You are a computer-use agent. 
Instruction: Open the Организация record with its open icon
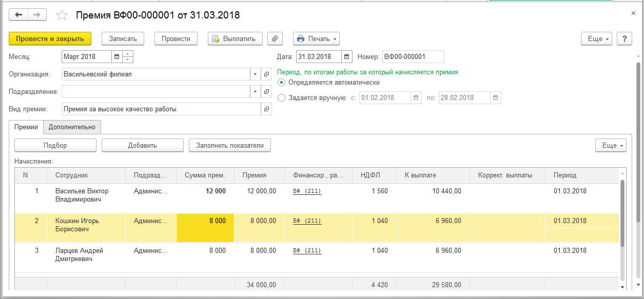(266, 74)
